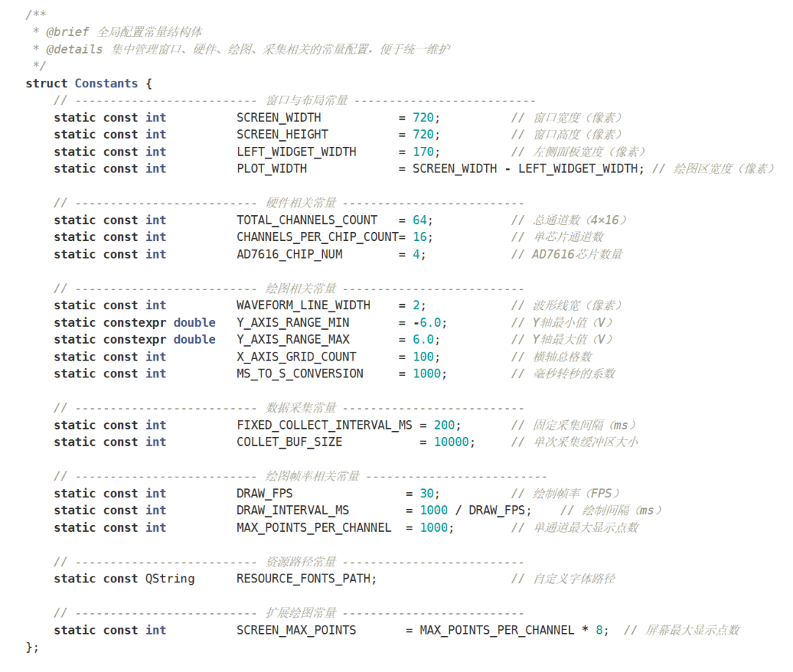The image size is (793, 672).
Task: Click the 绘图相关常量 section comment
Action: pos(302,289)
